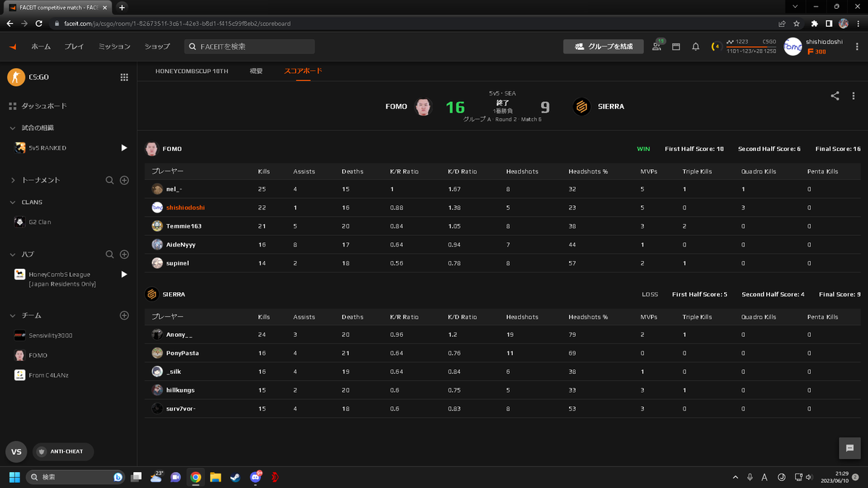The width and height of the screenshot is (868, 488).
Task: Open the browser tab search dropdown arrow
Action: [x=796, y=7]
